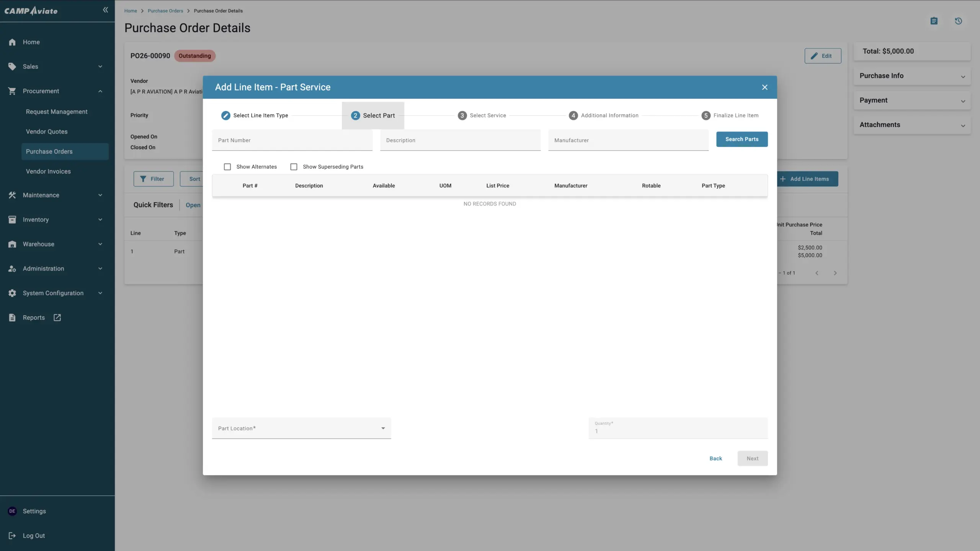Collapse the sidebar with double-chevron icon

click(x=105, y=10)
